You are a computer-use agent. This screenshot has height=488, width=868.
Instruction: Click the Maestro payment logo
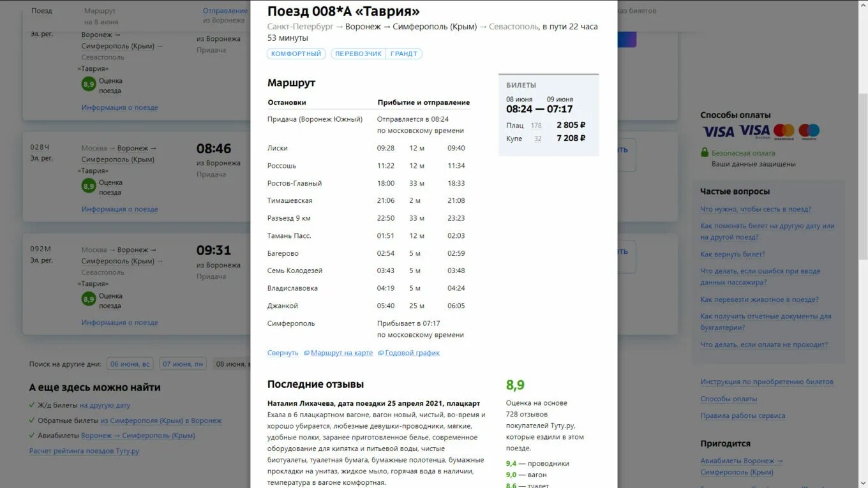pyautogui.click(x=809, y=132)
